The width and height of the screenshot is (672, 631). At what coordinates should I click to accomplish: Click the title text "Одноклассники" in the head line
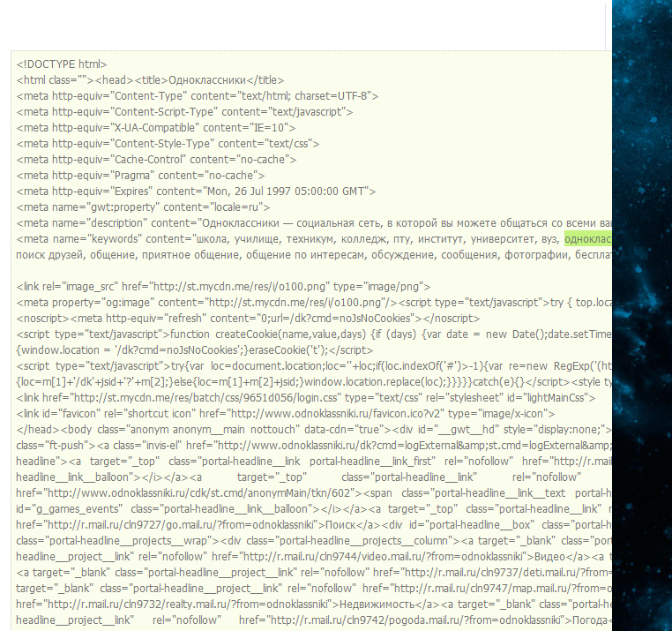click(207, 80)
